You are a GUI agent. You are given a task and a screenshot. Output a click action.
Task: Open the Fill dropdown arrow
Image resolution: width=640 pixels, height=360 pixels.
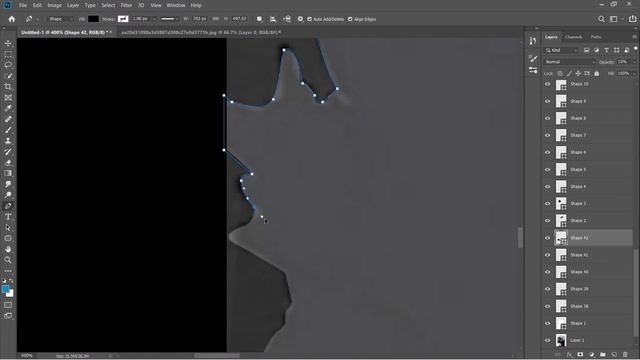(634, 73)
